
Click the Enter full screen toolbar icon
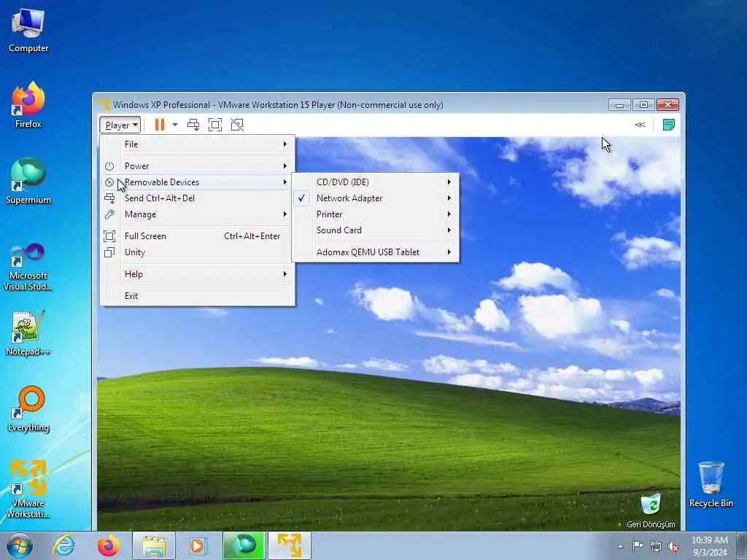(x=215, y=125)
